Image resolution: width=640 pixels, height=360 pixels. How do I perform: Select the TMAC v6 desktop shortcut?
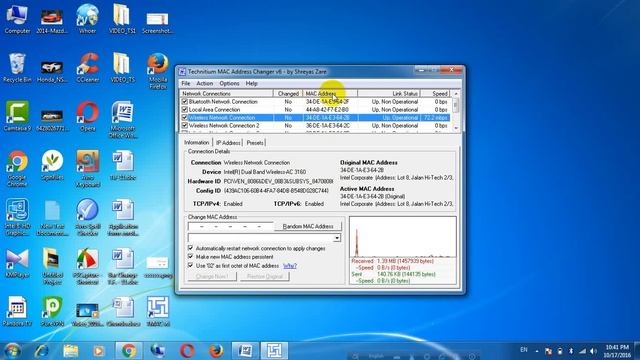158,311
